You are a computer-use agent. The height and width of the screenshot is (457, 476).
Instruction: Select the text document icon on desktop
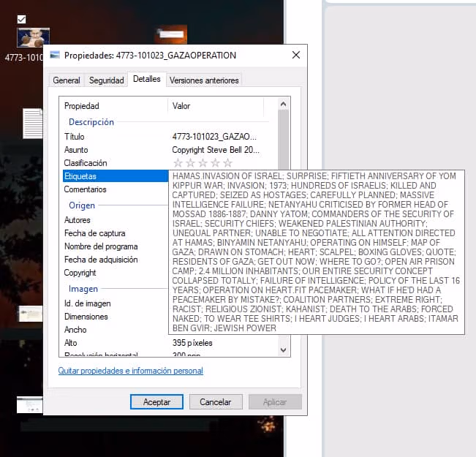click(x=33, y=124)
